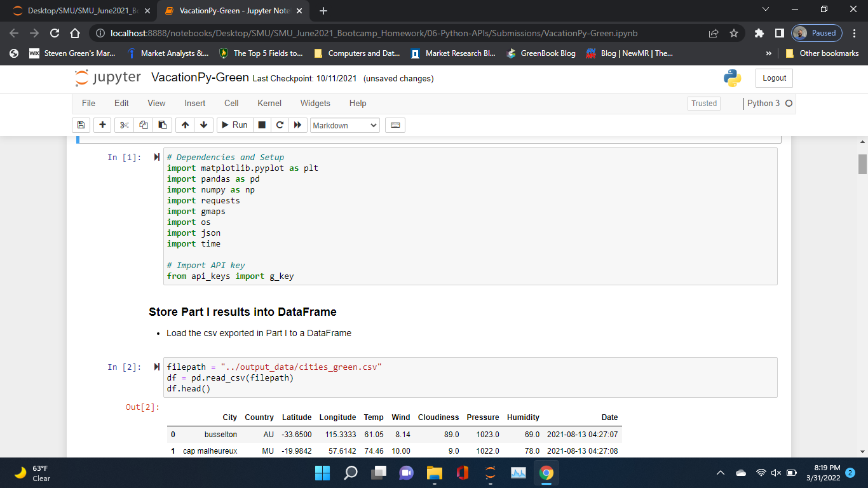
Task: Move the selected cell down
Action: point(203,125)
